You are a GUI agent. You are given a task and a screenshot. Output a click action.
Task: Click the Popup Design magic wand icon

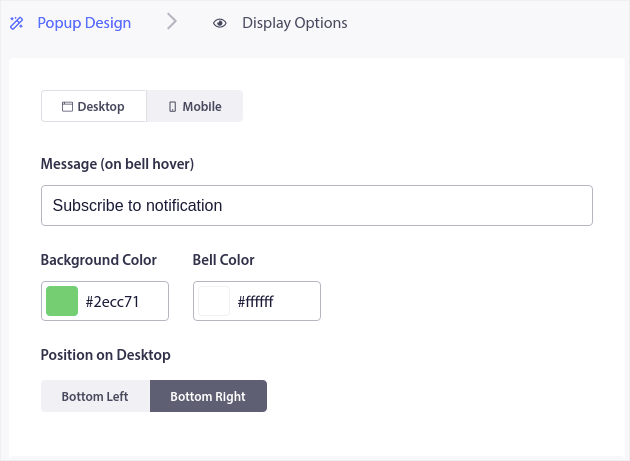click(x=16, y=23)
